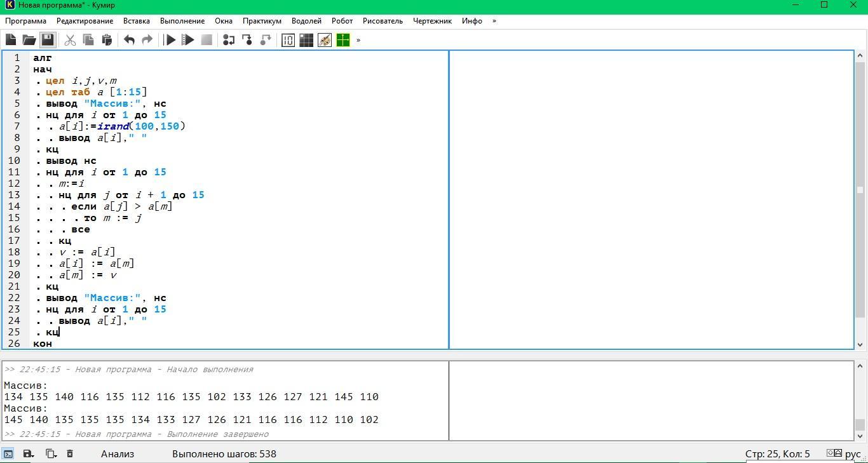Open the Редактирование menu
Viewport: 868px width, 463px height.
pyautogui.click(x=85, y=21)
